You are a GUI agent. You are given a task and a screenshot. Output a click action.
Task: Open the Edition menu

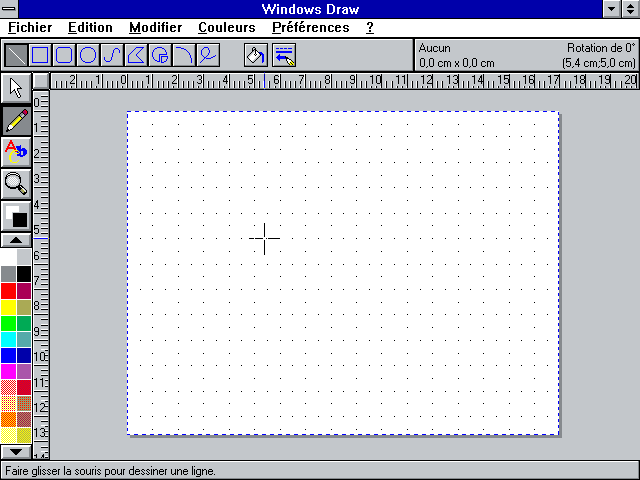point(90,28)
